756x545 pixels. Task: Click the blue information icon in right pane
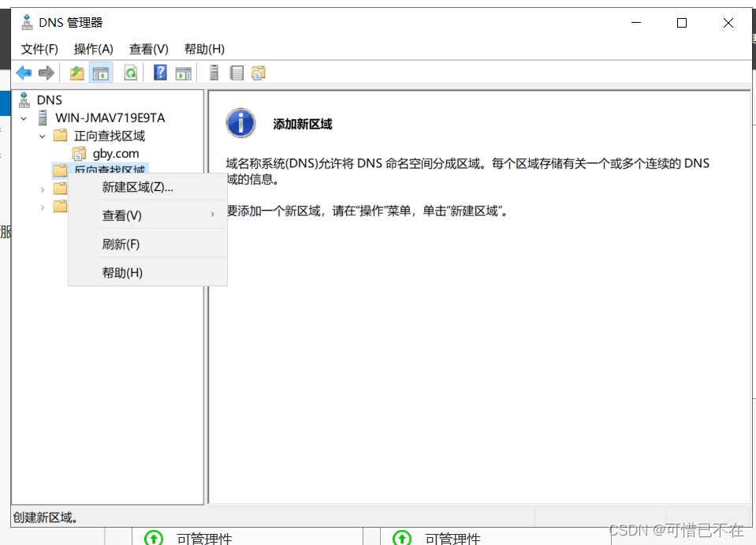tap(240, 123)
